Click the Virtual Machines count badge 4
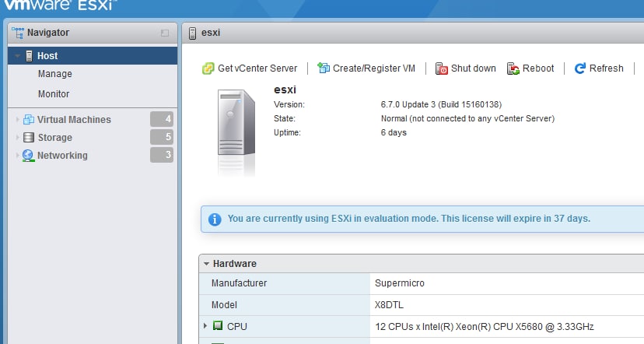 [x=162, y=119]
